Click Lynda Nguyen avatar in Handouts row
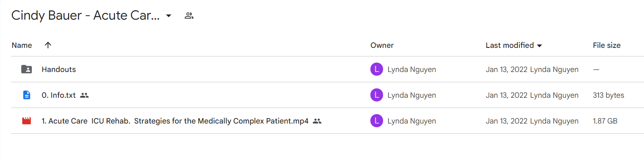The width and height of the screenshot is (644, 162). pos(377,69)
